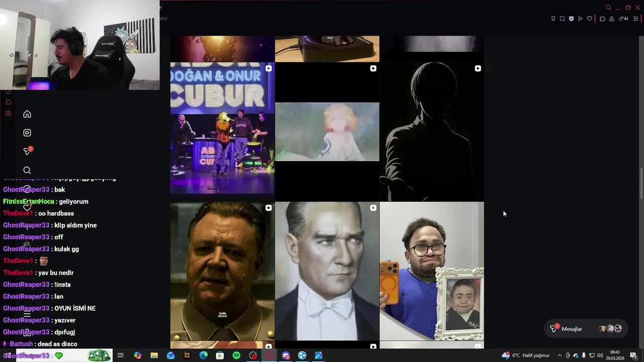Click chat message "!insta"
This screenshot has height=362, width=644.
point(62,285)
